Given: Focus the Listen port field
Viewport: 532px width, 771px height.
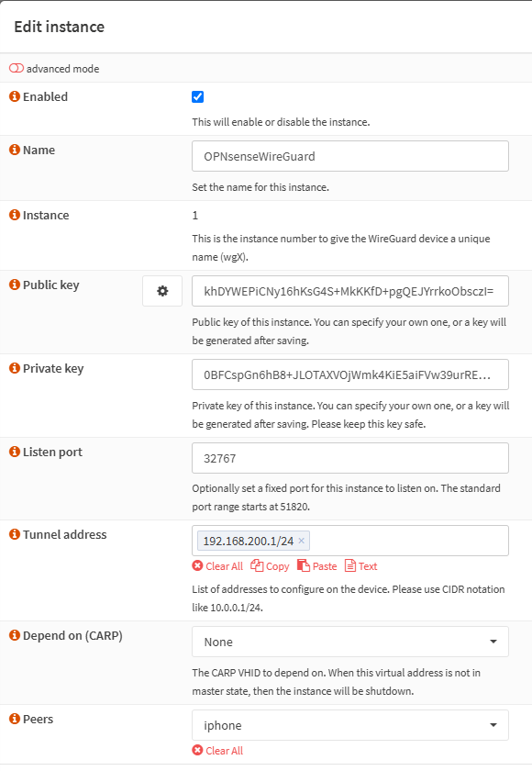Looking at the screenshot, I should (x=350, y=458).
